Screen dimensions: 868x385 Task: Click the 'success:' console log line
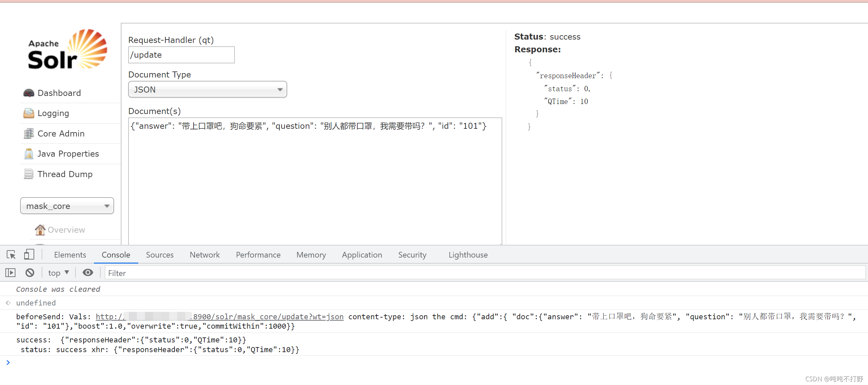(131, 340)
